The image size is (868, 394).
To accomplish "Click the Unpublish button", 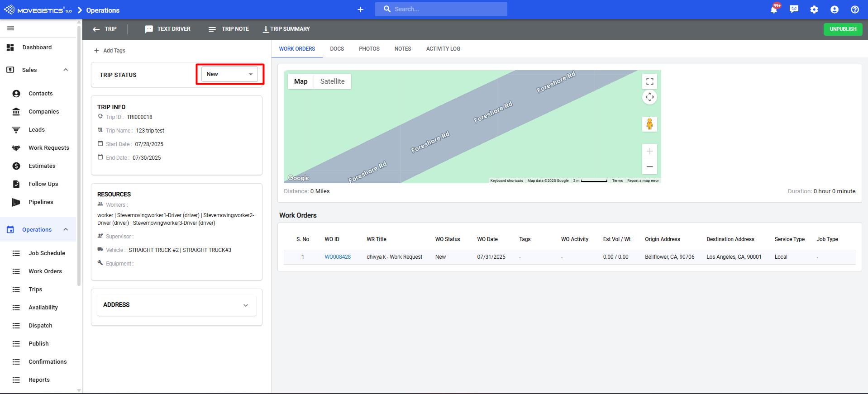I will click(x=843, y=29).
